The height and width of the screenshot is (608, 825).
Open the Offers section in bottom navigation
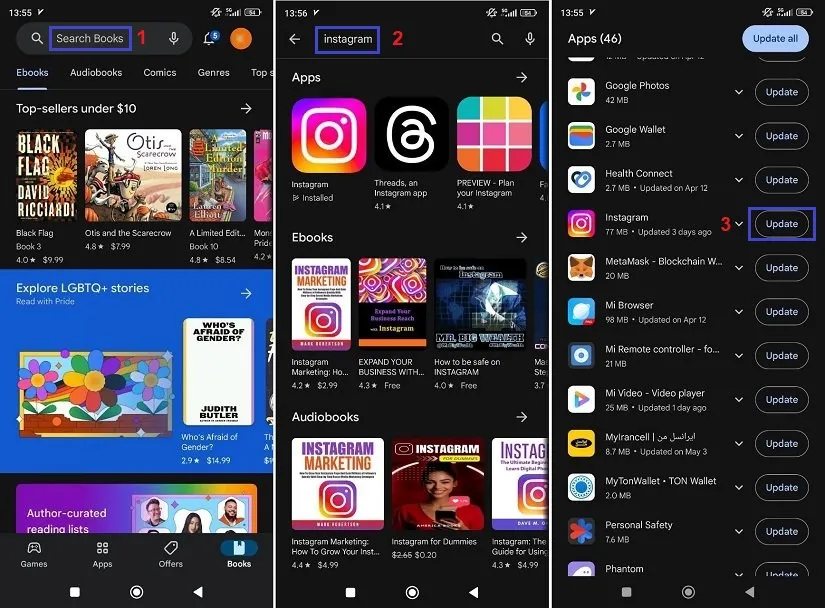170,555
